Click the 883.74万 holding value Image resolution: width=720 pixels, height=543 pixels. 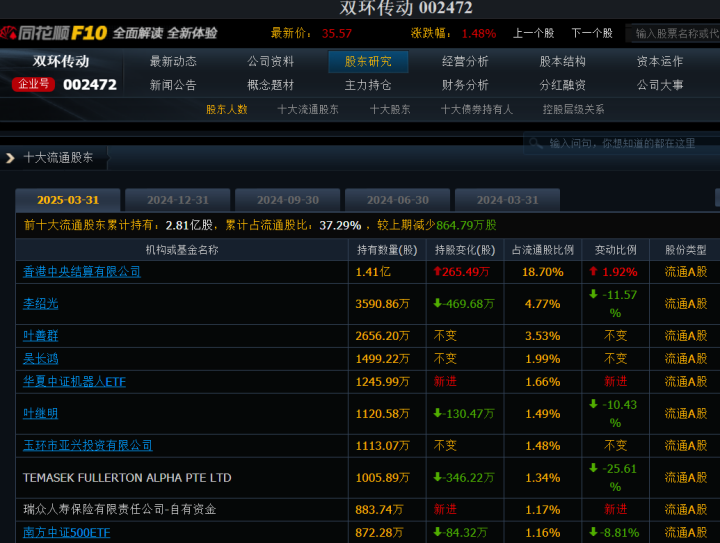pyautogui.click(x=379, y=509)
